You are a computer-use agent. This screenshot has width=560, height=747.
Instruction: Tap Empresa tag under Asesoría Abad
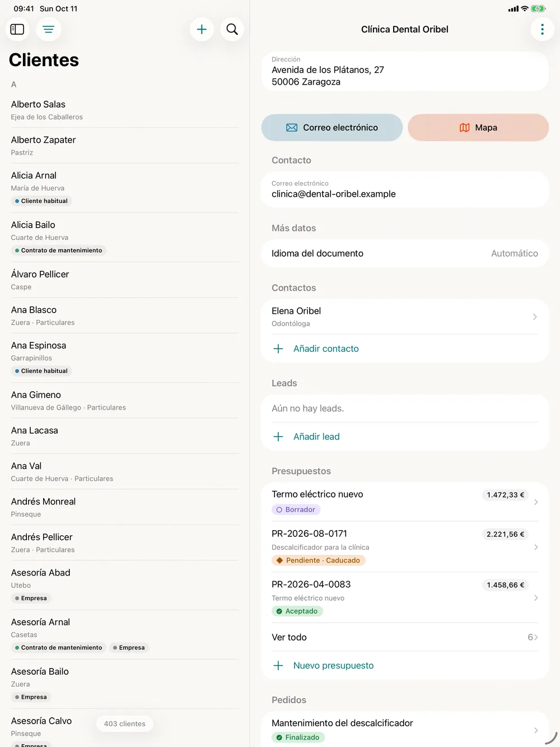coord(31,598)
